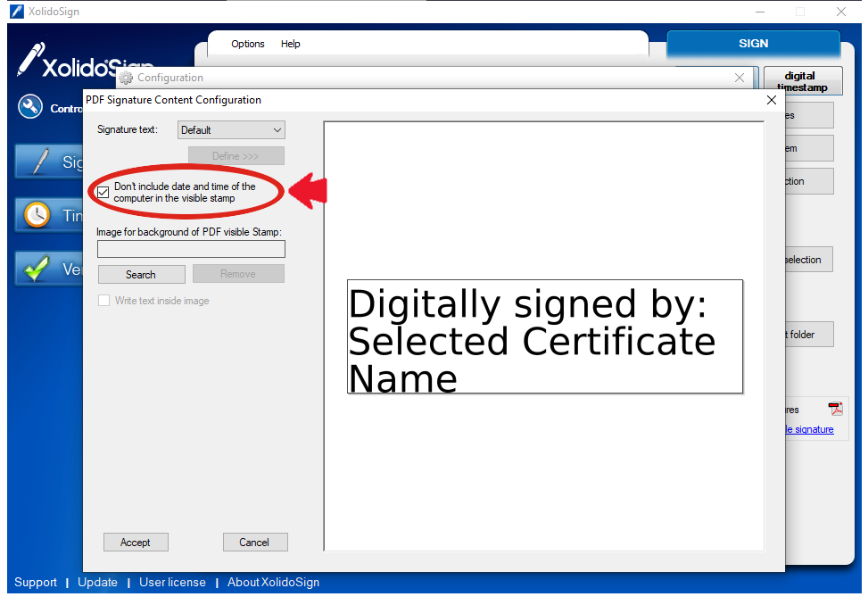Image resolution: width=868 pixels, height=605 pixels.
Task: Click the Cancel button
Action: click(254, 543)
